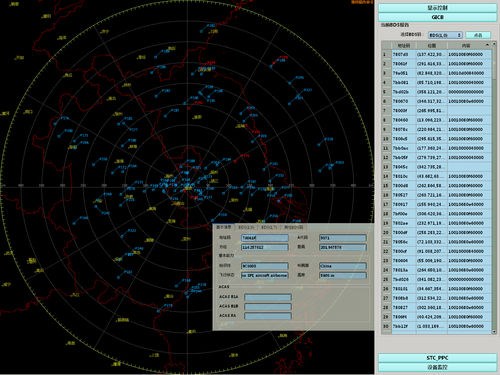Select table row 30 address 7bb12f

pos(436,326)
